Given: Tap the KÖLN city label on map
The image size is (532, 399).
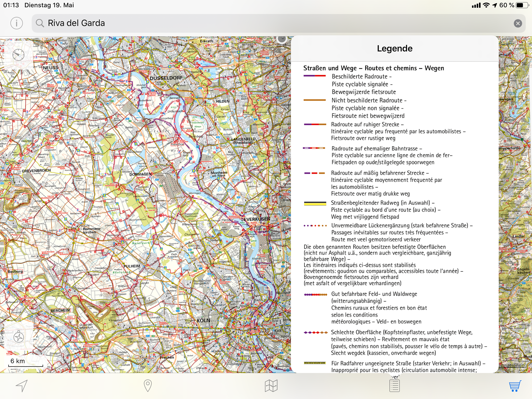Looking at the screenshot, I should point(203,320).
